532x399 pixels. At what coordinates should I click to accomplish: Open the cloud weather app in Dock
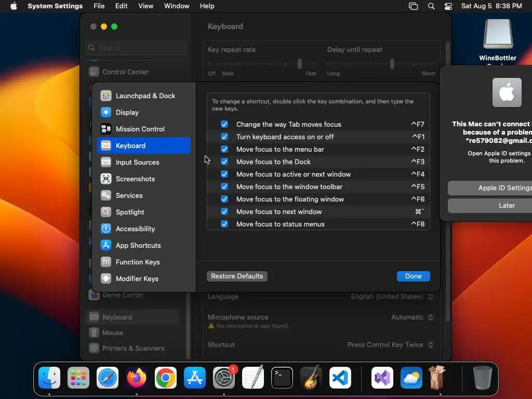click(411, 378)
